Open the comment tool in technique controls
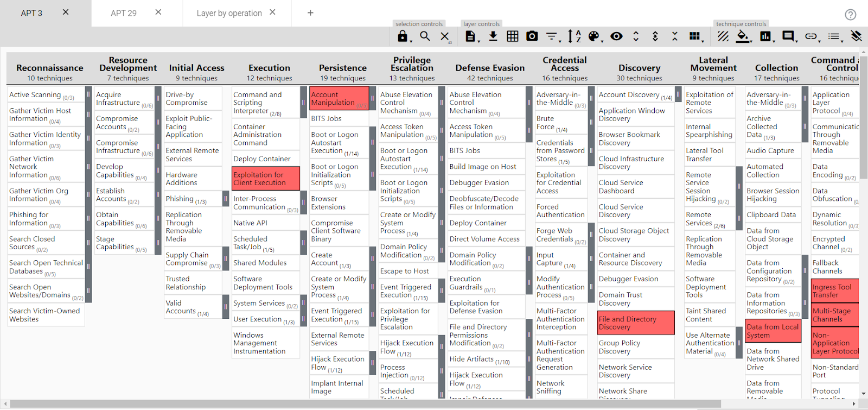 click(788, 36)
